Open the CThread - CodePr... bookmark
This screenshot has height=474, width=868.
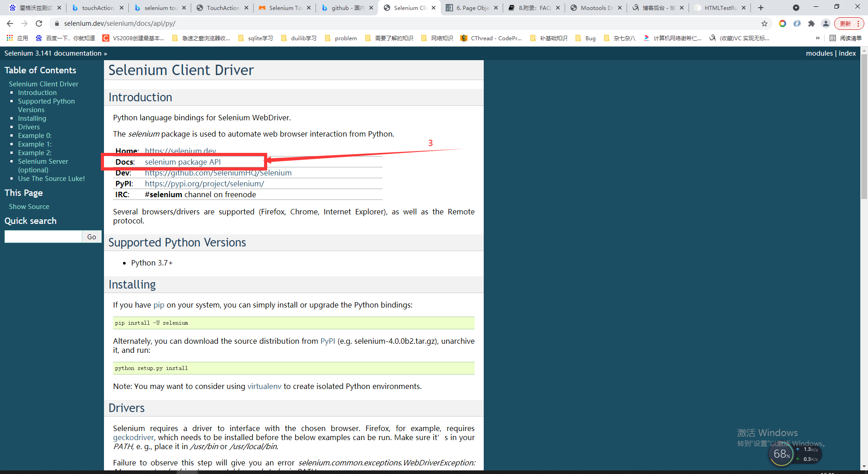(x=491, y=38)
